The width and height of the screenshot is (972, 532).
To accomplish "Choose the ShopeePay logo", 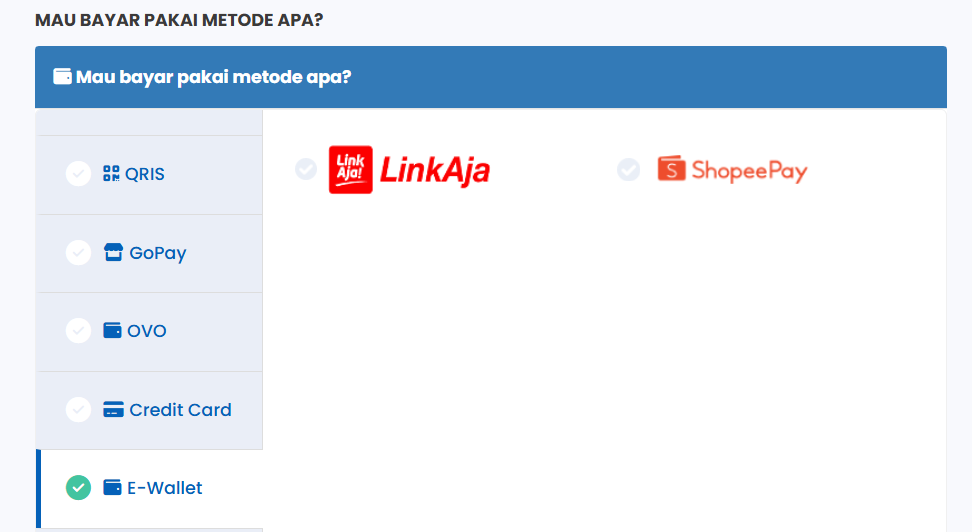I will (732, 170).
